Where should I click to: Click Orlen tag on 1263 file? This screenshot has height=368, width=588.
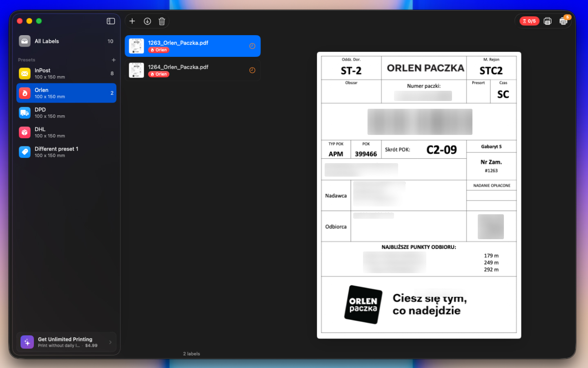point(159,50)
